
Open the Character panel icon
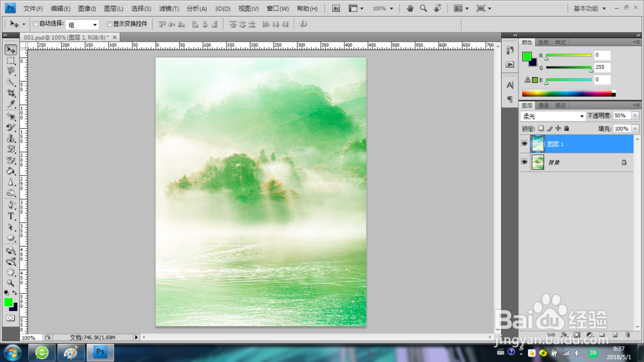(x=509, y=85)
